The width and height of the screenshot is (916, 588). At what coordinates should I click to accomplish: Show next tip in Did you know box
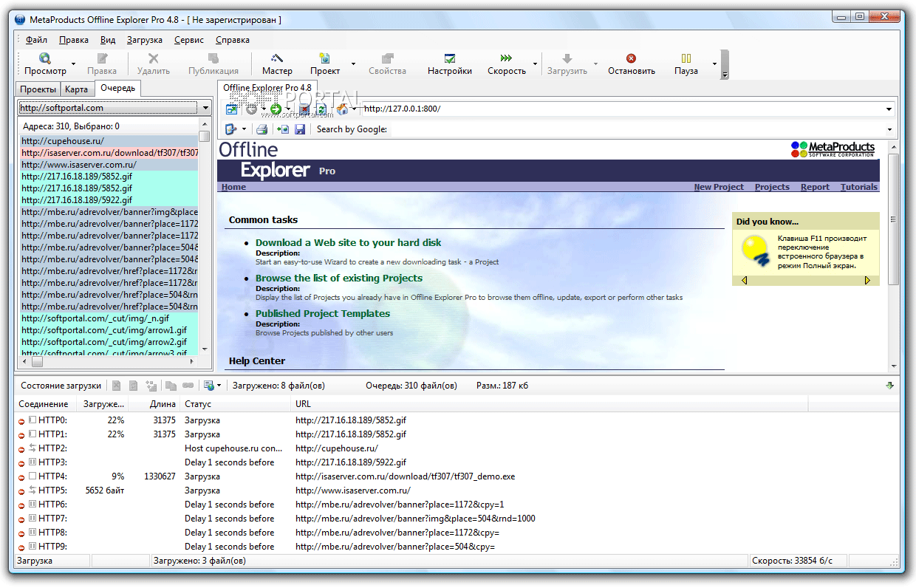point(867,280)
